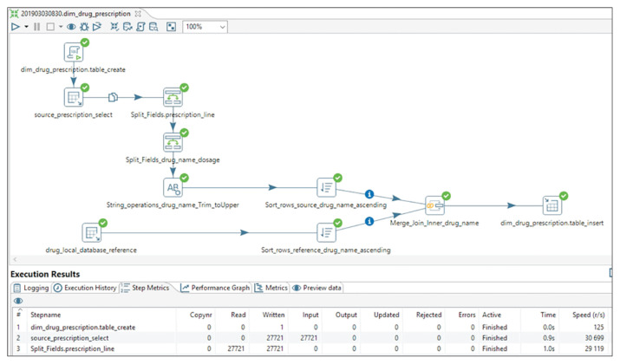The image size is (620, 364).
Task: Select the dim_drug_prescription.table_insert step icon
Action: tap(551, 205)
